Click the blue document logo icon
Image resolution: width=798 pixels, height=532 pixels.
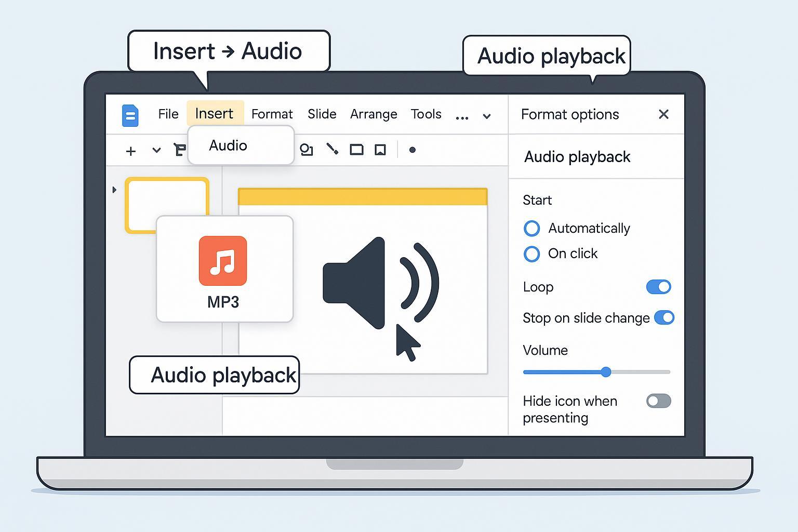click(x=130, y=115)
